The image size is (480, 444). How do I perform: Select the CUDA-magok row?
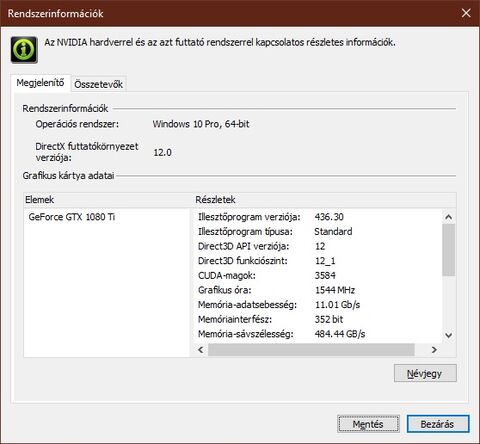point(318,275)
